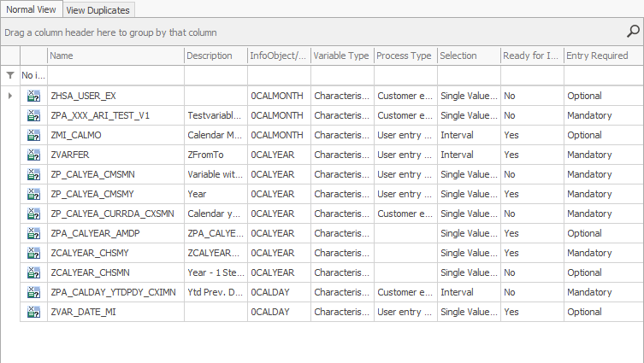
Task: Click the variable icon beside ZCALYEAR_CHSMN
Action: [33, 272]
